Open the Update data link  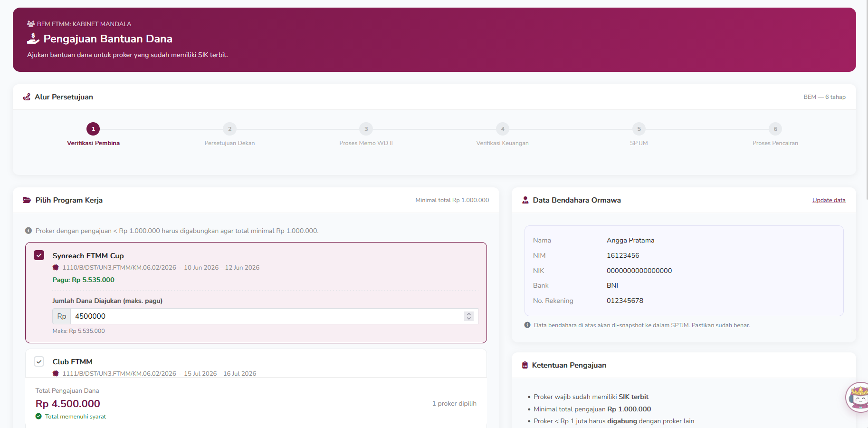pyautogui.click(x=829, y=200)
